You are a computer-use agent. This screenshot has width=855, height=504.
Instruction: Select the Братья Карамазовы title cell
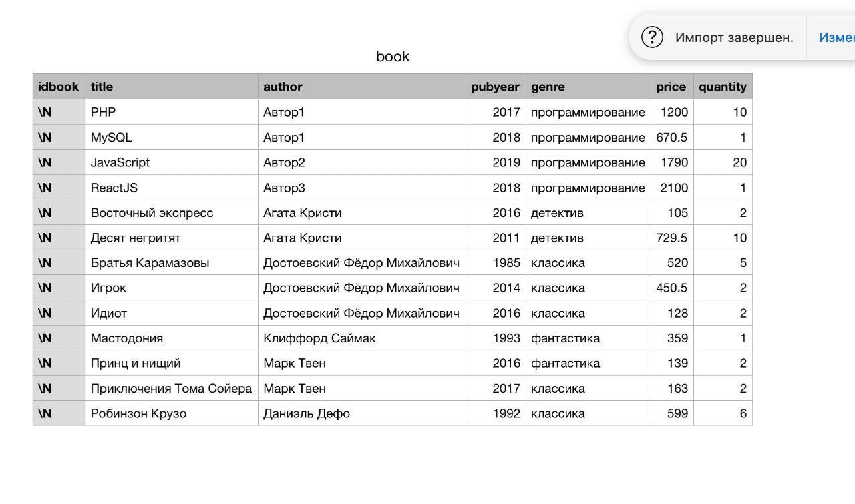(x=172, y=263)
